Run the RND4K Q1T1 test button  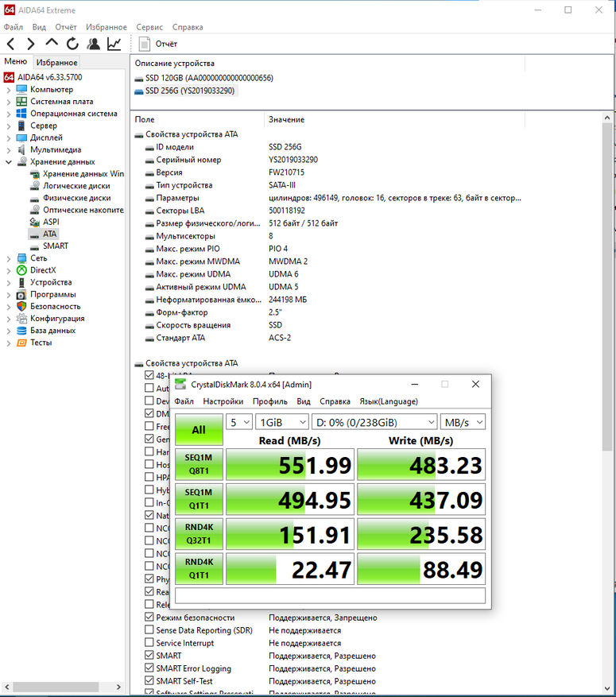(199, 568)
